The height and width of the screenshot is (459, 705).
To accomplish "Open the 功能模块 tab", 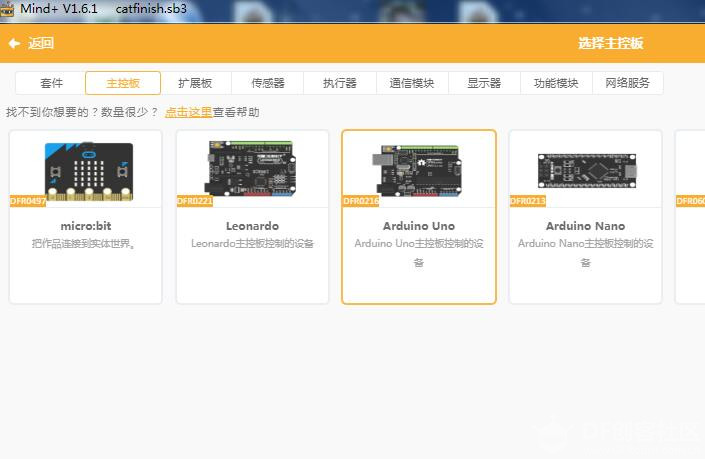I will 556,83.
